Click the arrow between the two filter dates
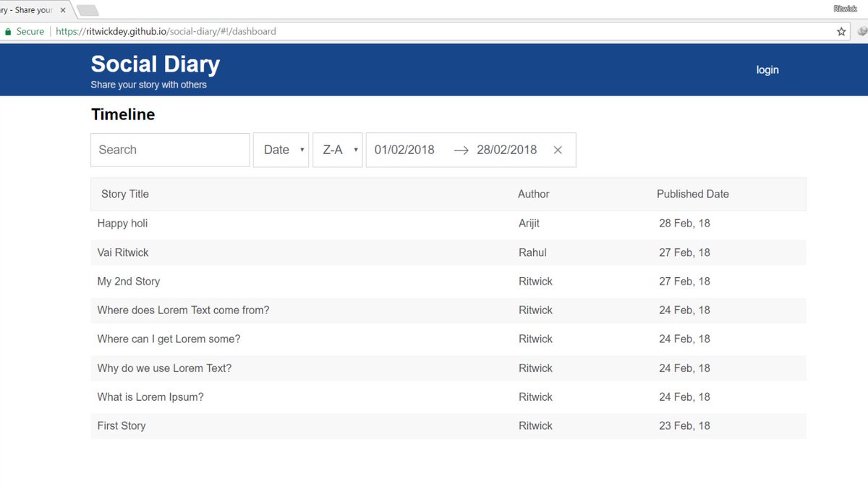The width and height of the screenshot is (868, 492). [461, 150]
